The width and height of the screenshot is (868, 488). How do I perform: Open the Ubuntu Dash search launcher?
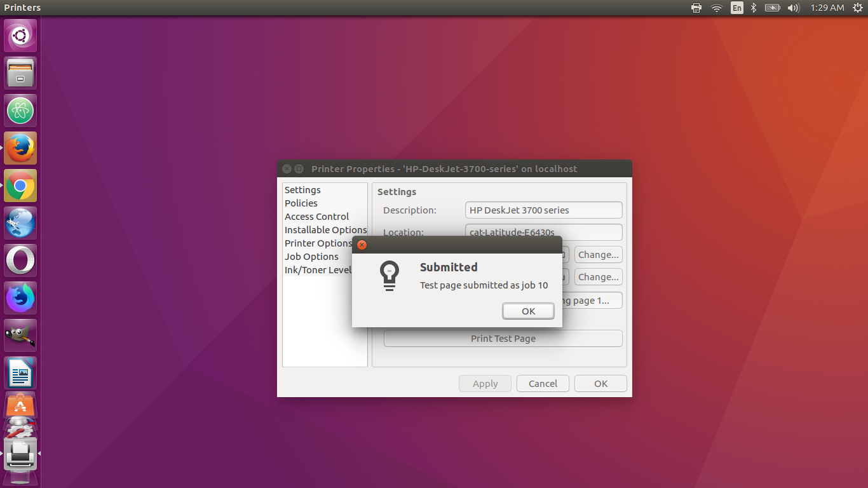click(20, 36)
